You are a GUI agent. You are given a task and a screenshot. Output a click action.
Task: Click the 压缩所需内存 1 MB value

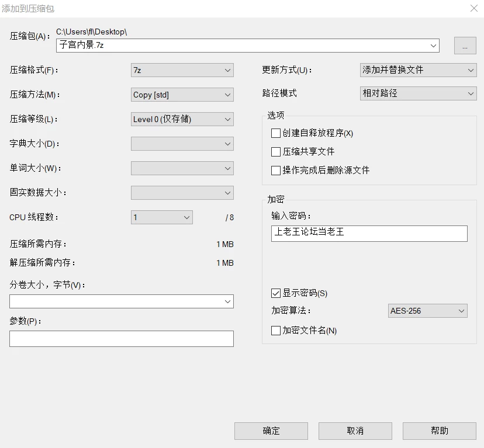point(225,244)
